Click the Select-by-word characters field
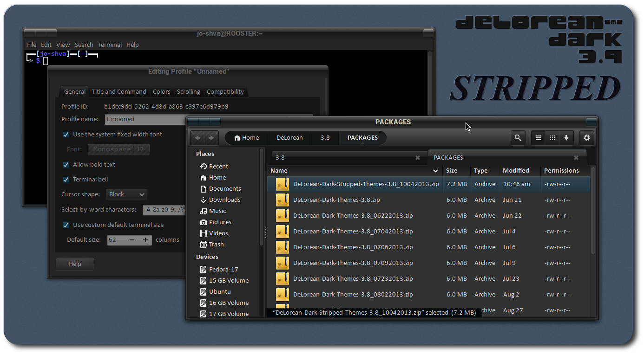The width and height of the screenshot is (644, 355). click(164, 210)
